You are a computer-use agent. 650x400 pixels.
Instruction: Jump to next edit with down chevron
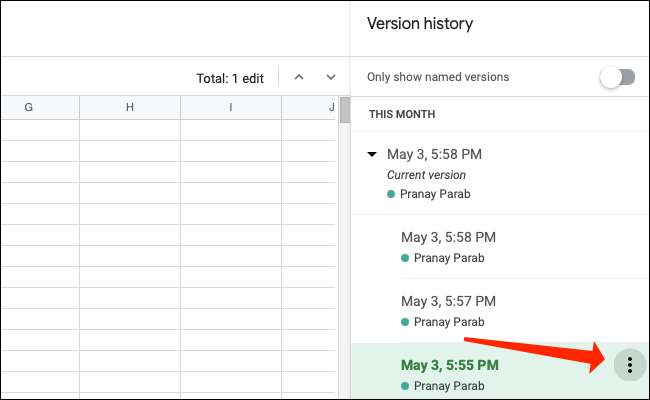(x=330, y=77)
